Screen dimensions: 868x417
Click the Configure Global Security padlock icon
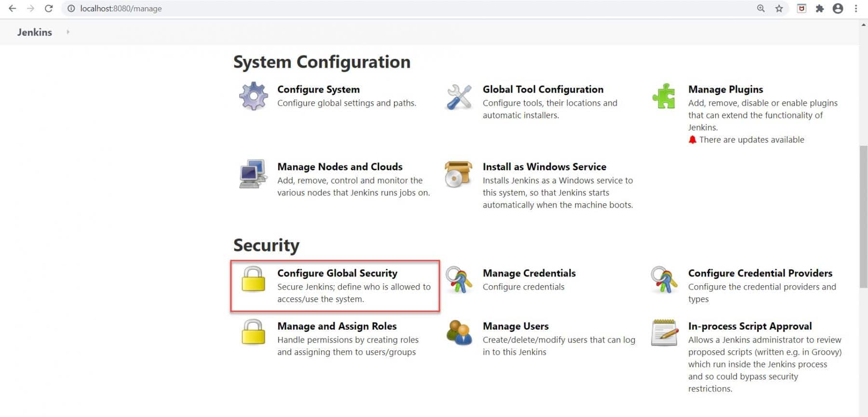tap(253, 279)
